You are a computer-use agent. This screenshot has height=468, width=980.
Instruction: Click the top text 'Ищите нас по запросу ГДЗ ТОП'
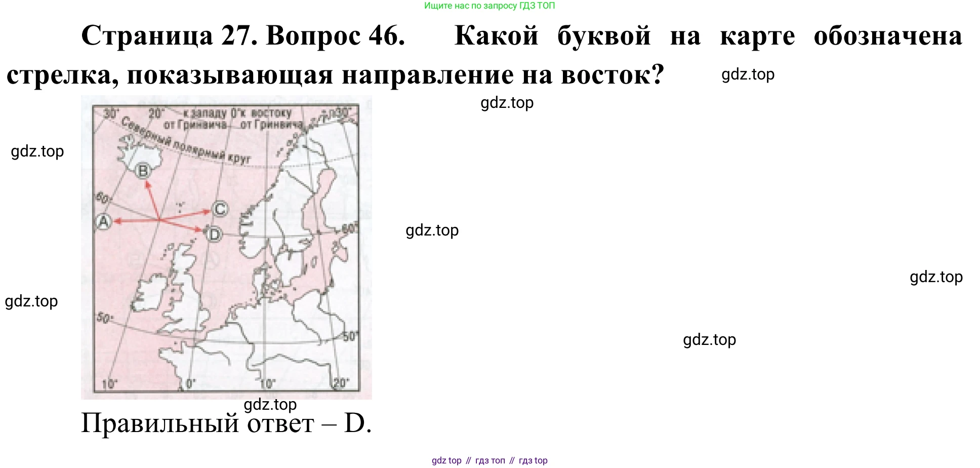[x=489, y=6]
